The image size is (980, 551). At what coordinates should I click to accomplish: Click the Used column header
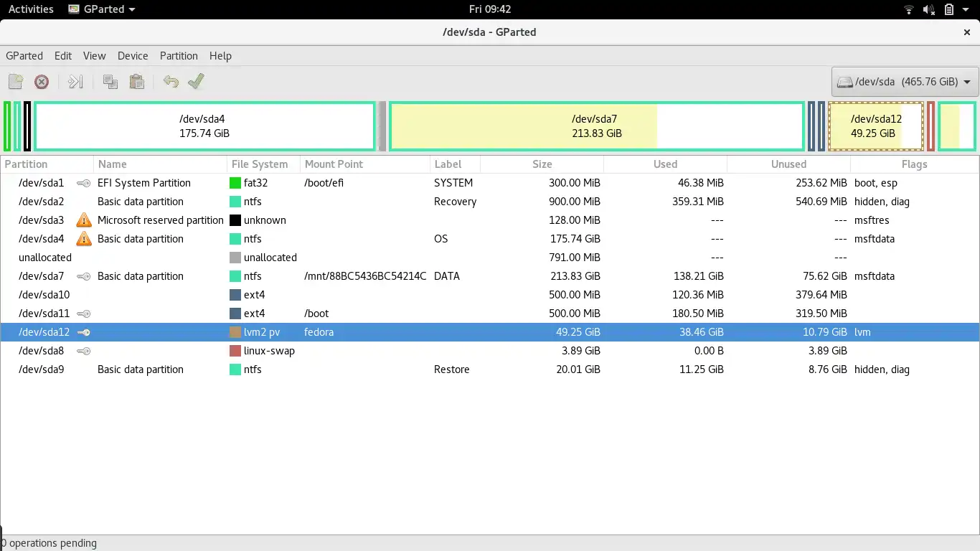pos(666,164)
